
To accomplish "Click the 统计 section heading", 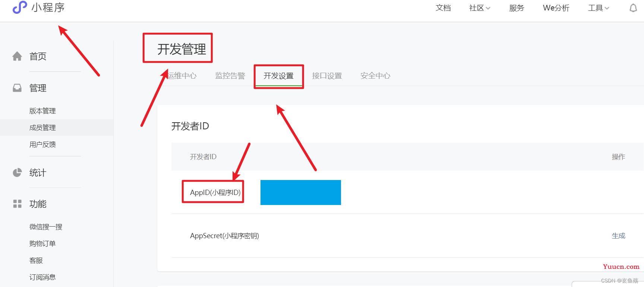I will 38,173.
